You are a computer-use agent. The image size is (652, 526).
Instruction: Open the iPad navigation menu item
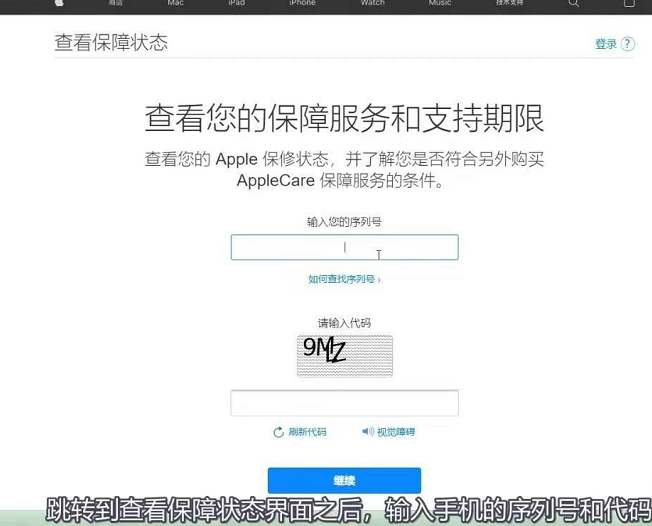[x=236, y=2]
